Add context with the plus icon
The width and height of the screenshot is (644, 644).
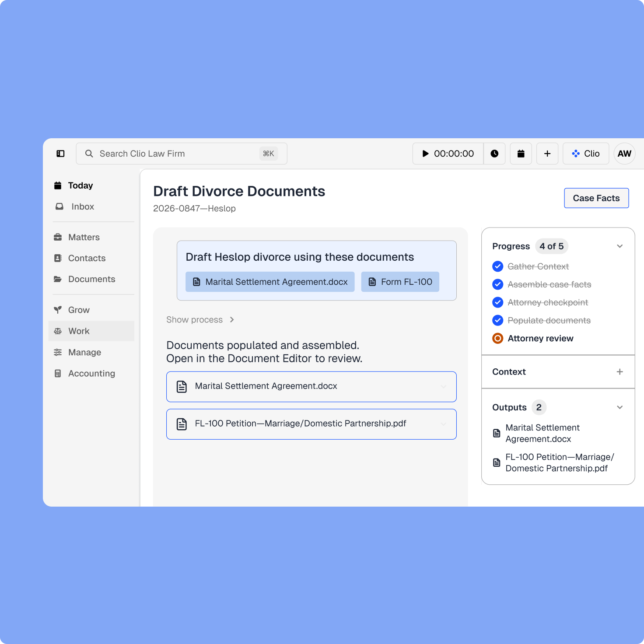pyautogui.click(x=619, y=372)
